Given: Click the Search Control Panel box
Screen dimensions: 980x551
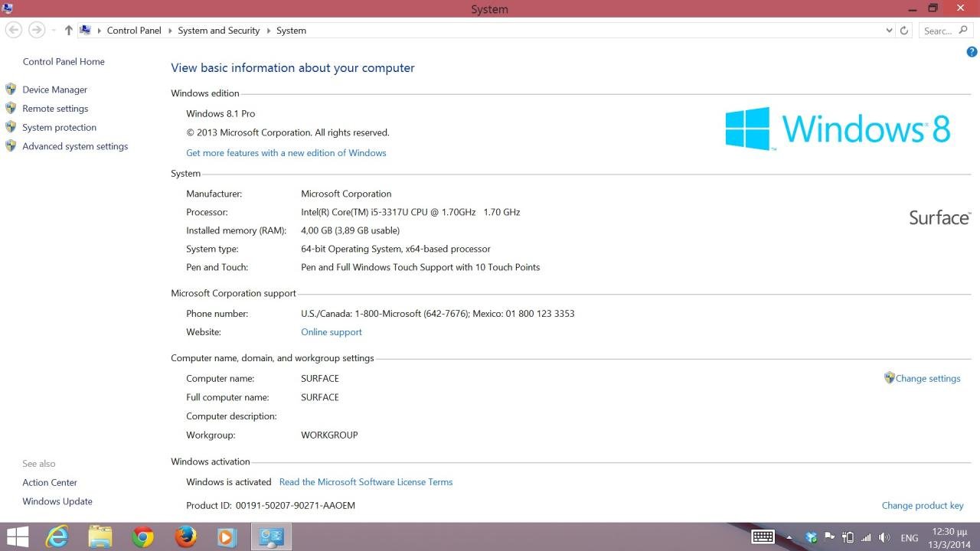Looking at the screenshot, I should point(937,31).
